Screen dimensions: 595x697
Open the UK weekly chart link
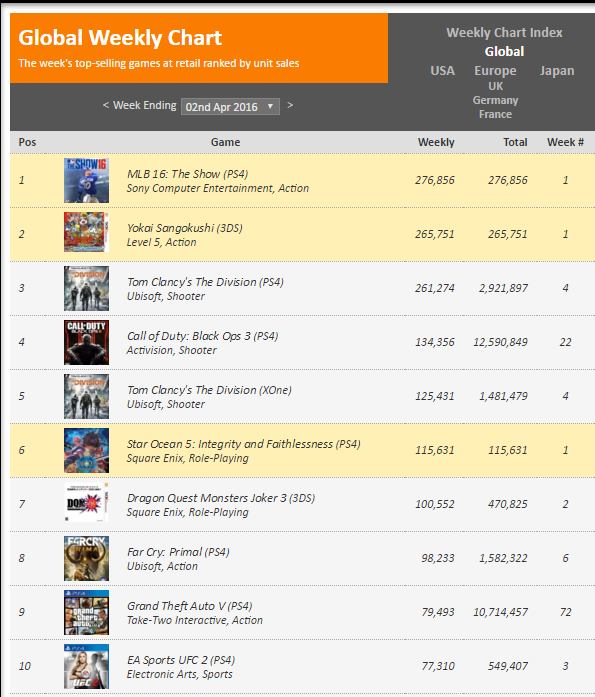click(x=495, y=86)
